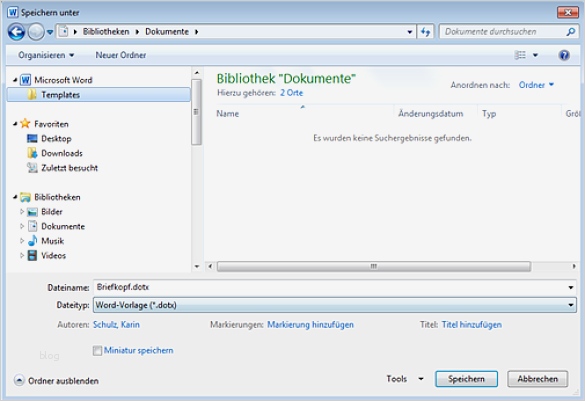585x401 pixels.
Task: Close the Speichern unter dialog
Action: 567,12
